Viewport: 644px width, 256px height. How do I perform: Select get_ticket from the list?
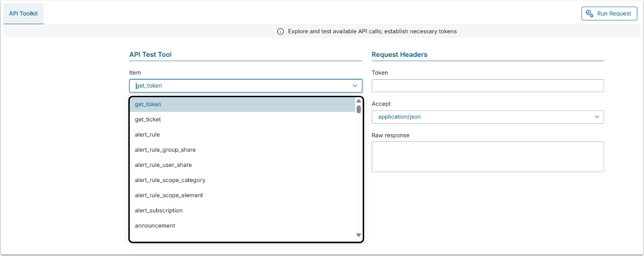coord(148,119)
